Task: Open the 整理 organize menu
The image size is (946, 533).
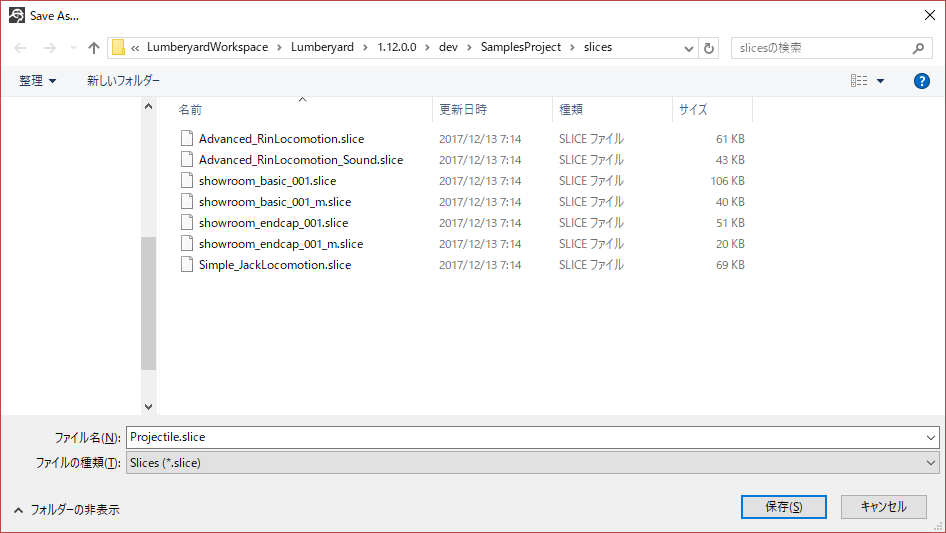Action: point(37,81)
